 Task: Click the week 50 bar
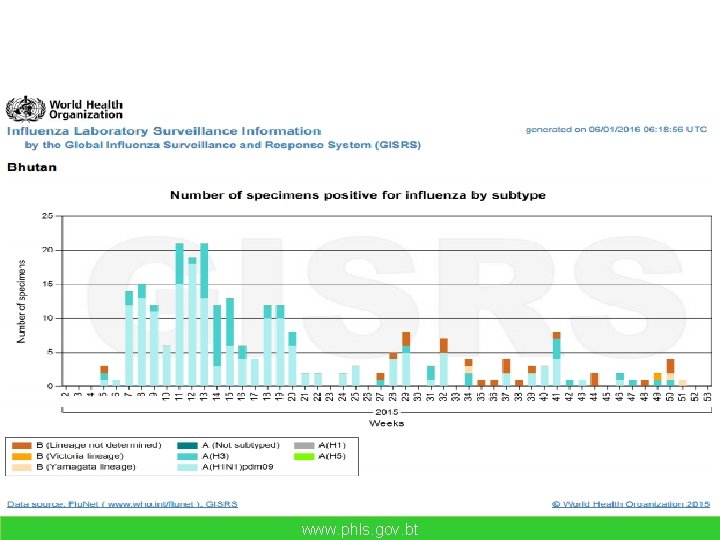point(670,372)
